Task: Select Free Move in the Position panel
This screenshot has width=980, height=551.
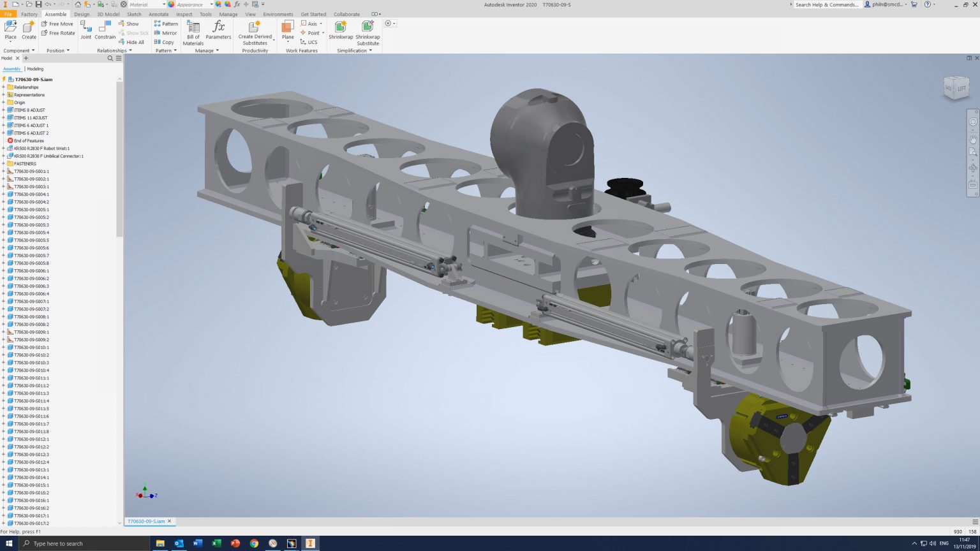Action: pos(57,24)
